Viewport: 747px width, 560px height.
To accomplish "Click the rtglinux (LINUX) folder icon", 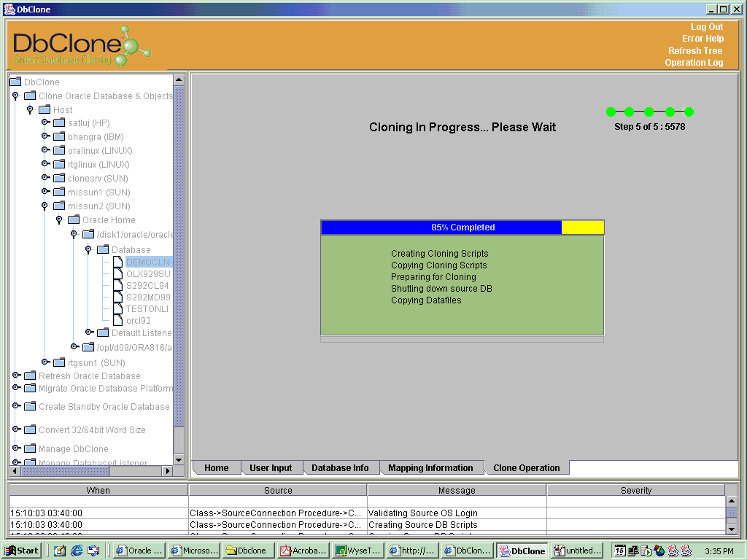I will coord(59,164).
